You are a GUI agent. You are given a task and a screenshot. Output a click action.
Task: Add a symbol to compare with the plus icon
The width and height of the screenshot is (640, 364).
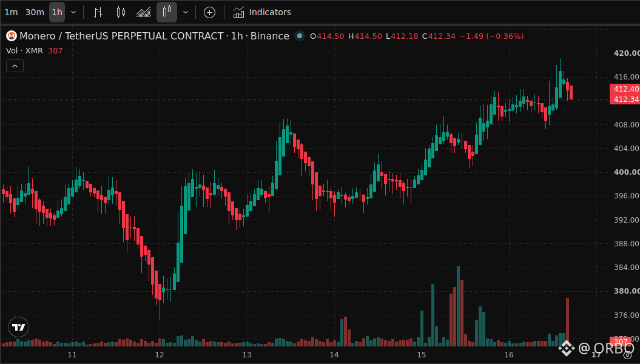(209, 13)
